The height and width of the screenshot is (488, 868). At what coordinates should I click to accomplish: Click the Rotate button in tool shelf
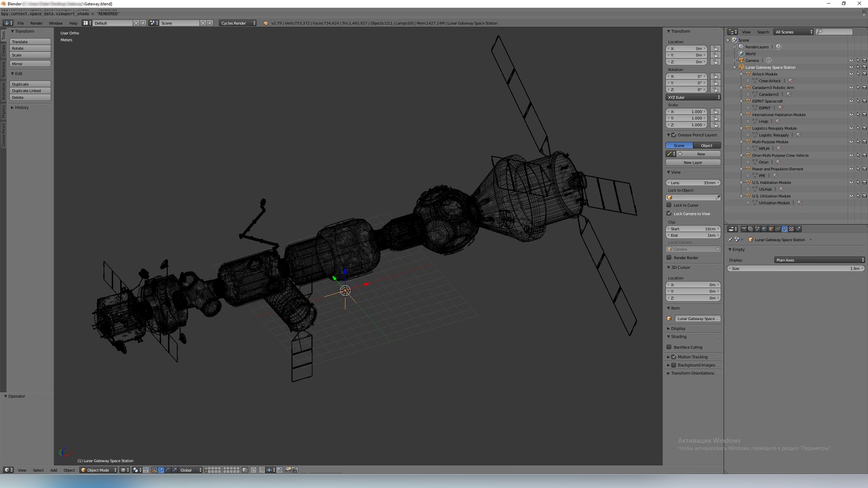[30, 48]
